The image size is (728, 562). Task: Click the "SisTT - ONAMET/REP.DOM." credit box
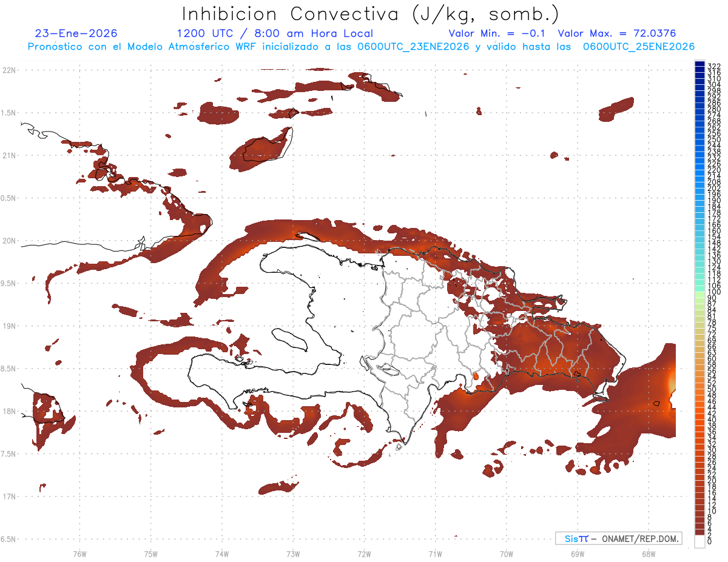click(619, 538)
